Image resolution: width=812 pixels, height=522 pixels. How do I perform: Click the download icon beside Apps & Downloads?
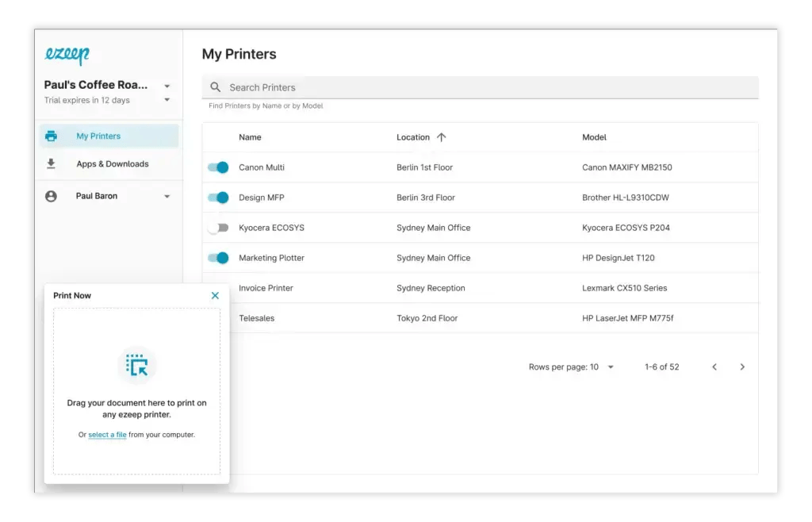pos(52,163)
